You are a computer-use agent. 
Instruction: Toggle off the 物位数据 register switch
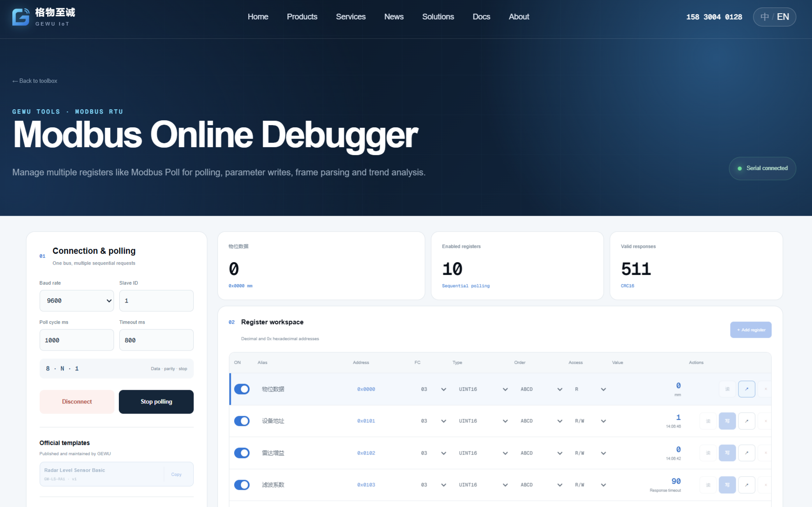242,389
